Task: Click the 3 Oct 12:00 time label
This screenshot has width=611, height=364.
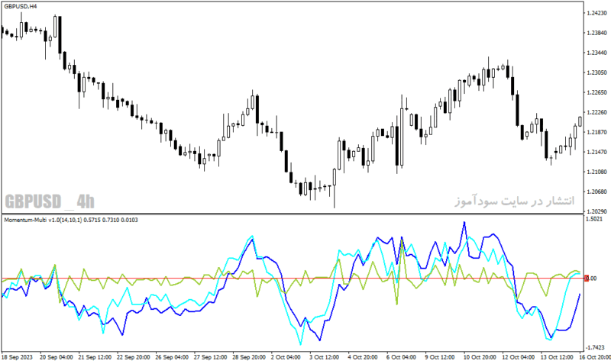Action: tap(324, 357)
